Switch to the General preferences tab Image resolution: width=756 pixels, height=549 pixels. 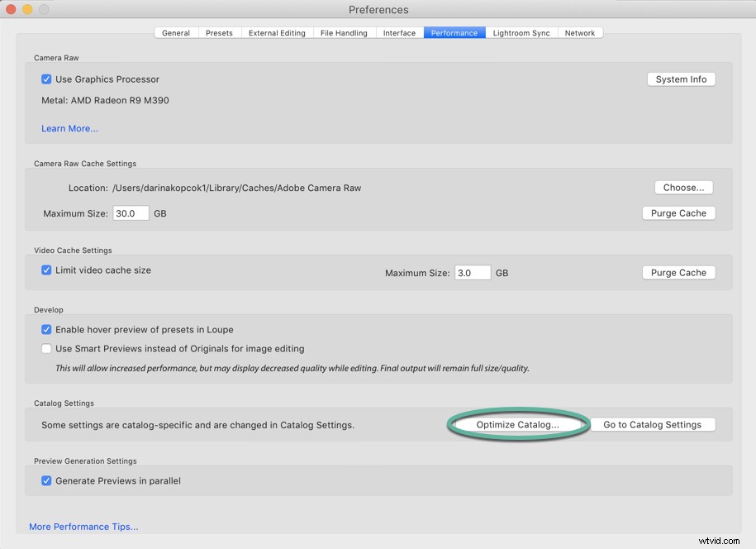175,32
